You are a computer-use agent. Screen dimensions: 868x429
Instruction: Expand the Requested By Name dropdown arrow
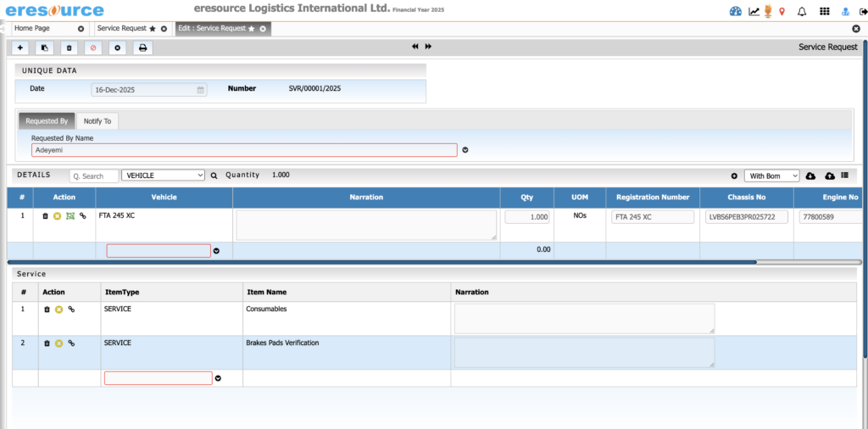pyautogui.click(x=465, y=150)
